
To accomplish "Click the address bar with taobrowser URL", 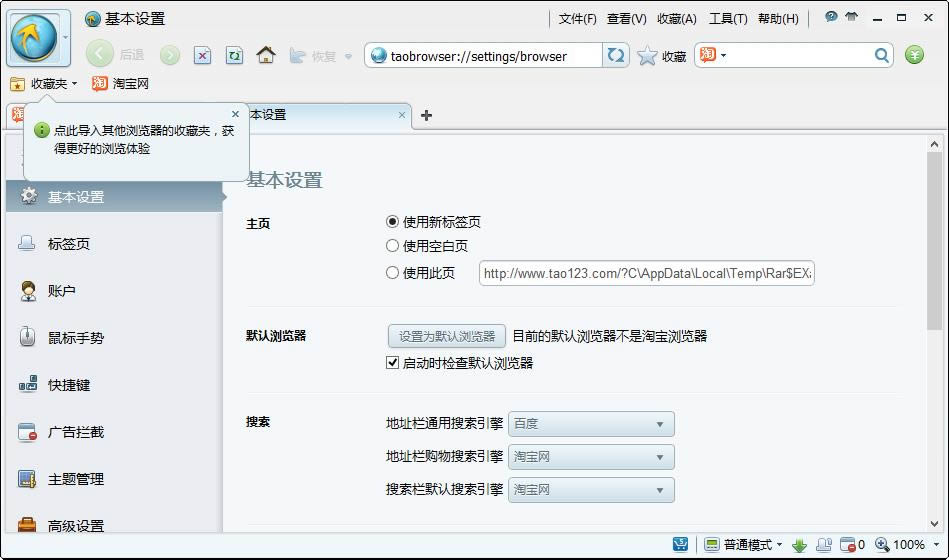I will (484, 56).
